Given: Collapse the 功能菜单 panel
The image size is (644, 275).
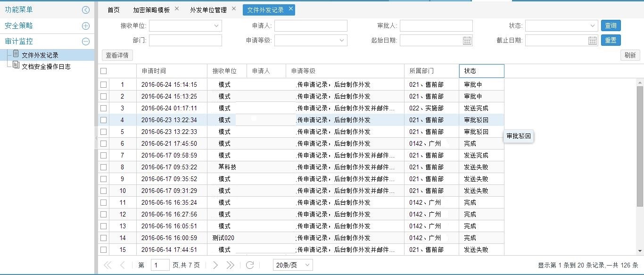Looking at the screenshot, I should point(85,9).
